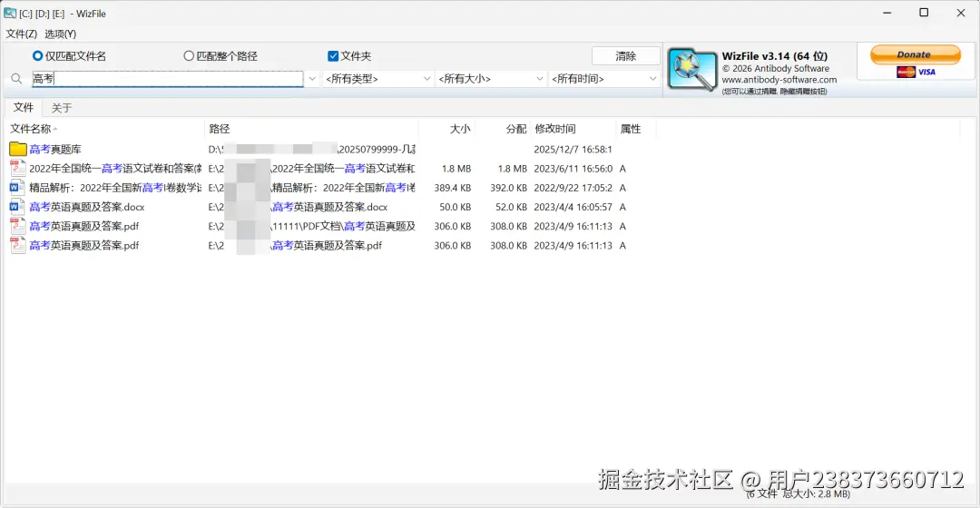This screenshot has width=980, height=508.
Task: Click Word icon of 精品解析 file
Action: point(17,188)
